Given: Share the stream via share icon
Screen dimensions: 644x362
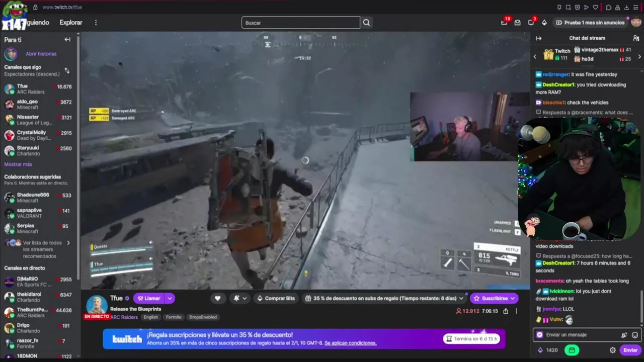Looking at the screenshot, I should point(506,311).
